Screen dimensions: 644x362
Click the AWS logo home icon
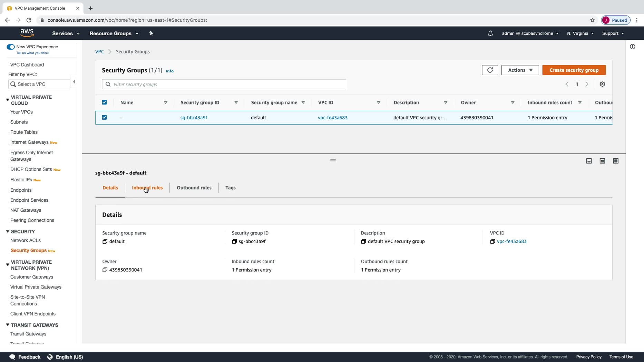27,33
